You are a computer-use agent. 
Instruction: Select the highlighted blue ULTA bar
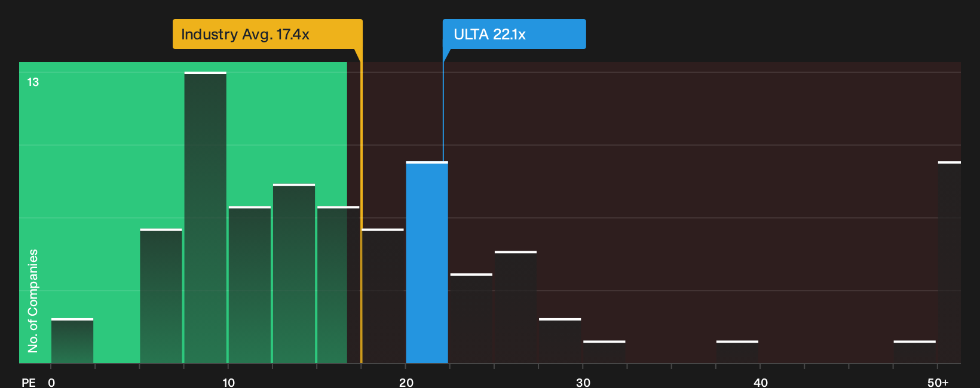427,263
